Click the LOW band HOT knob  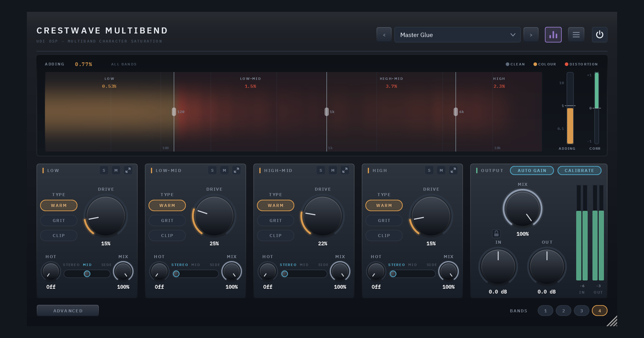[x=50, y=271]
